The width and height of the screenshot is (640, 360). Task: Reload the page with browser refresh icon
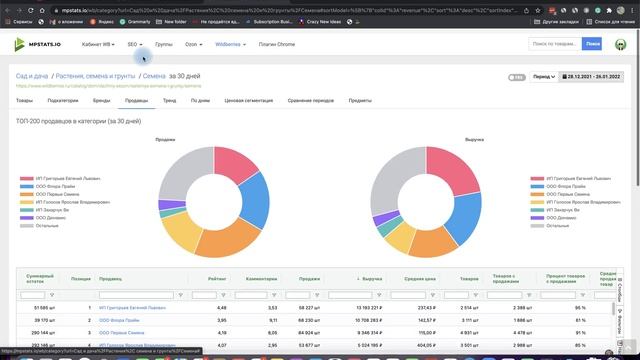31,10
